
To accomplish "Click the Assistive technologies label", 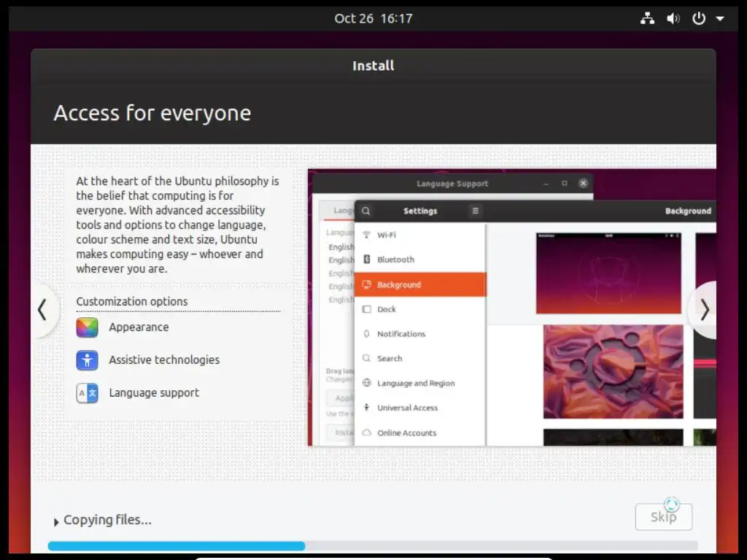I will point(164,360).
